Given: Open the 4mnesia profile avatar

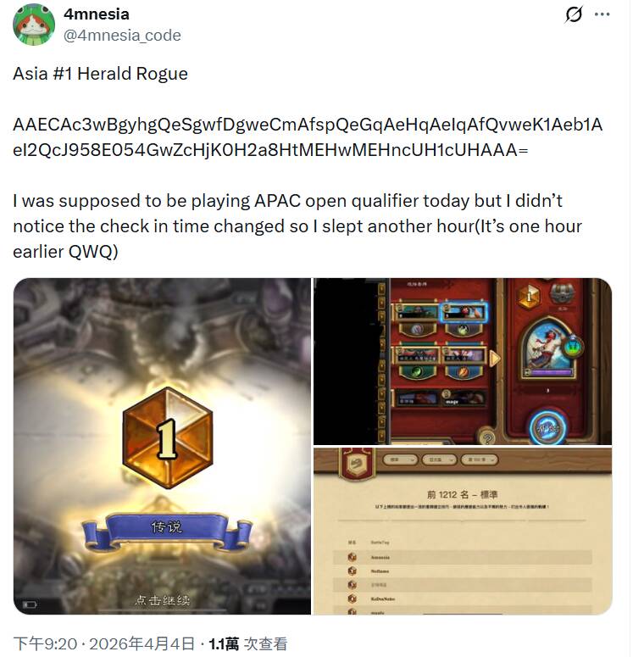Looking at the screenshot, I should [x=34, y=25].
